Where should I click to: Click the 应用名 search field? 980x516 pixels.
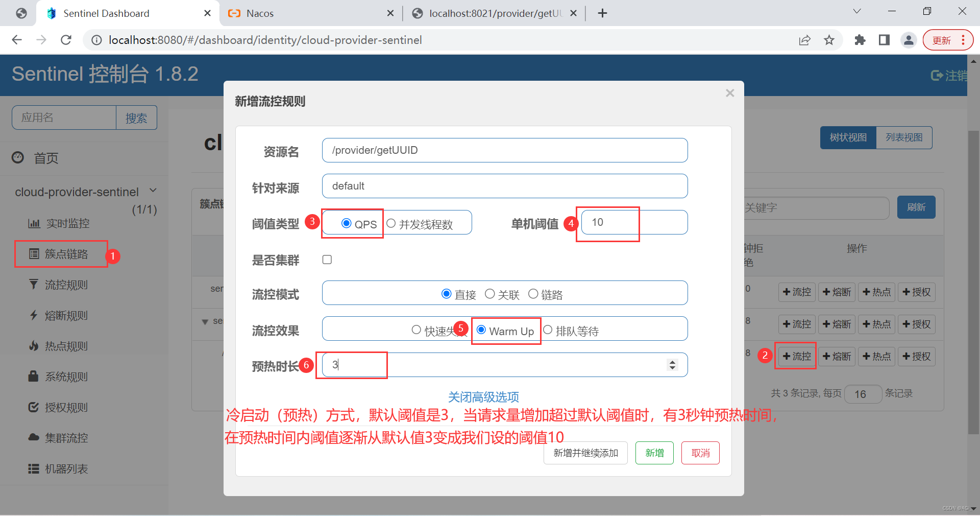pyautogui.click(x=64, y=118)
